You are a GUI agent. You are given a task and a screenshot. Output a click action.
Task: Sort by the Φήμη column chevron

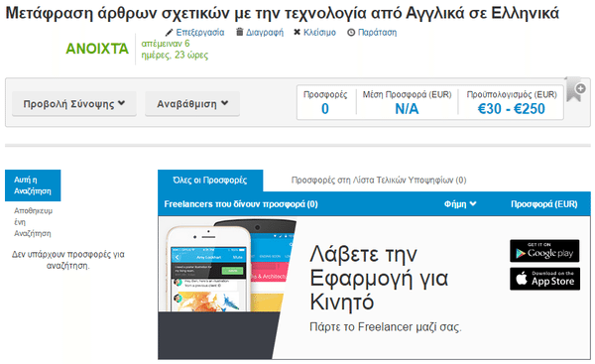pos(473,204)
